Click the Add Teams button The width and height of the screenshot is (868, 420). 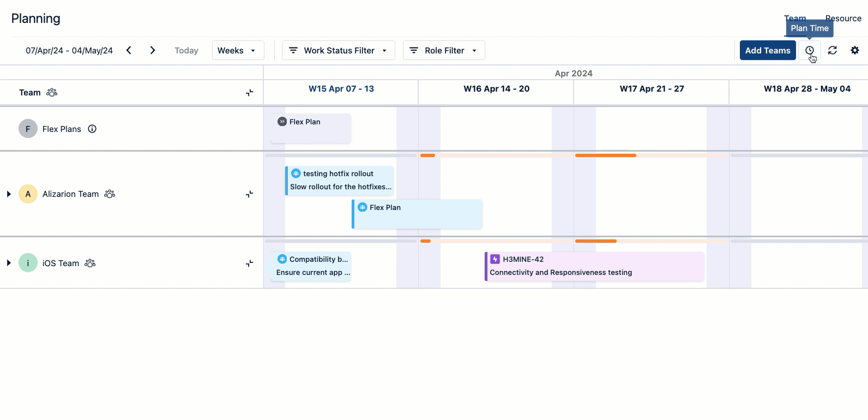pos(767,50)
